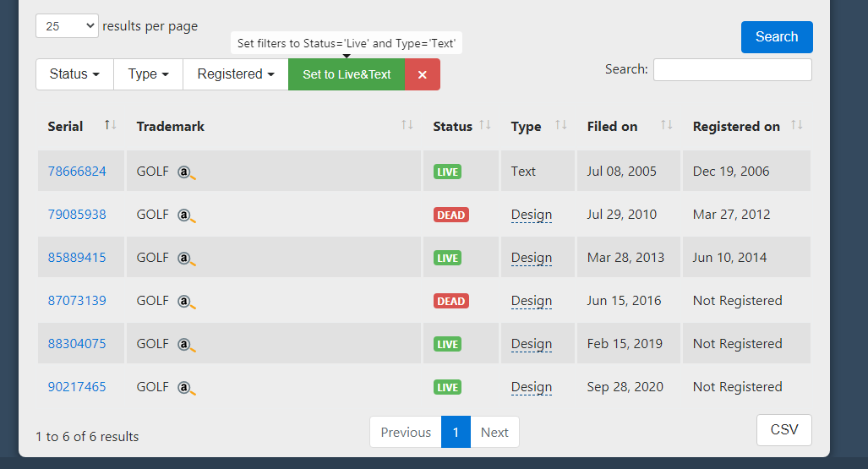
Task: Click magnifier icon in the 87073139 row
Action: tap(187, 302)
